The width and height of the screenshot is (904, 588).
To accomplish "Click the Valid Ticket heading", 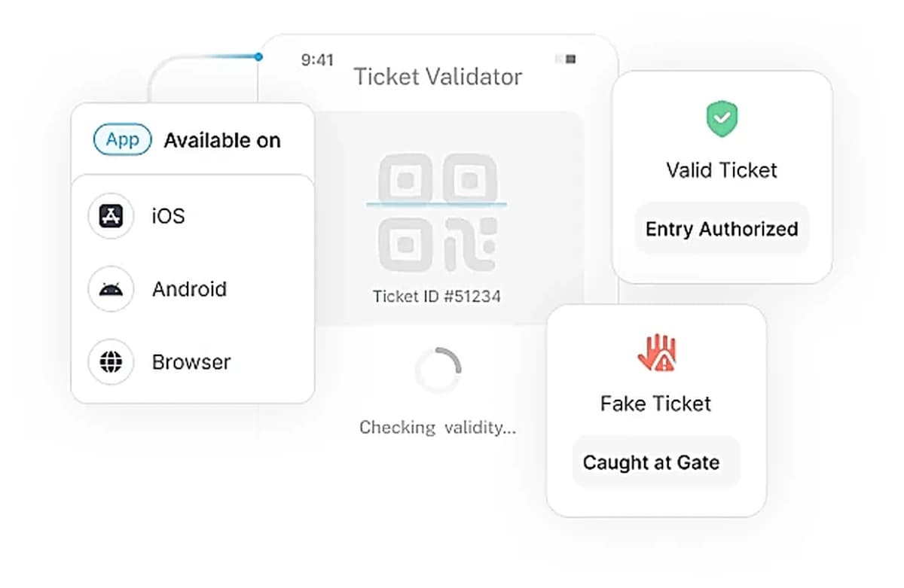I will coord(722,170).
